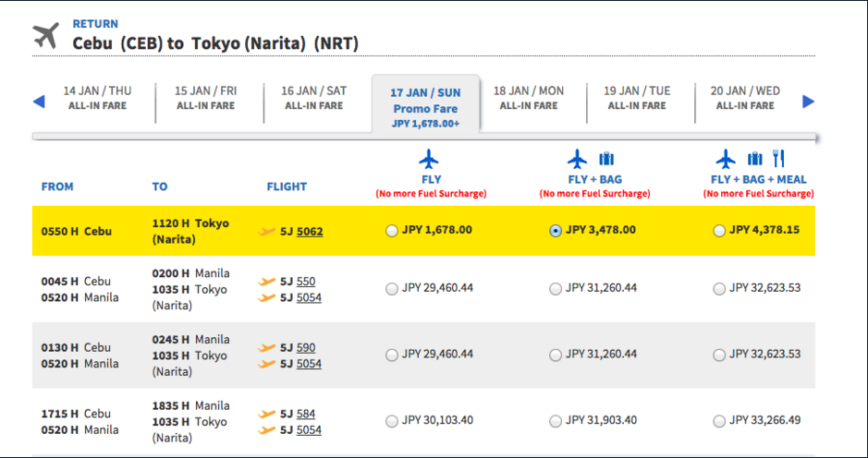Go to earlier dates with left arrow
Viewport: 868px width, 458px height.
(39, 102)
